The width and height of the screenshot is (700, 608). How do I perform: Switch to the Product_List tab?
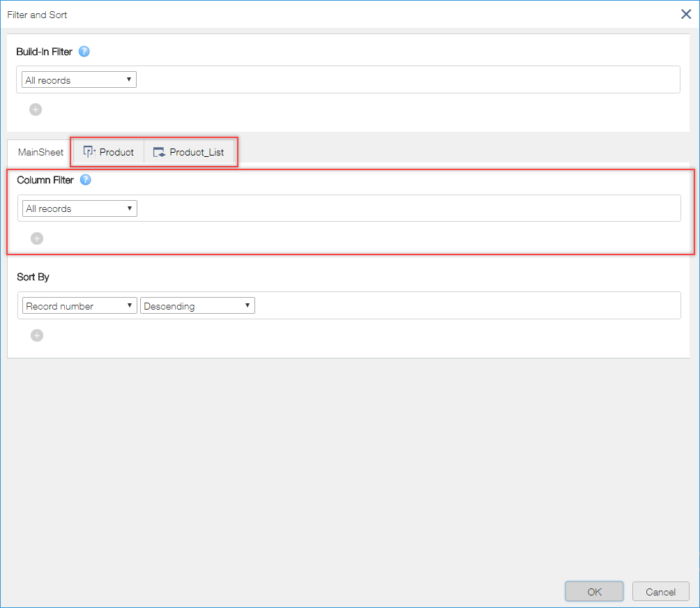pos(189,152)
